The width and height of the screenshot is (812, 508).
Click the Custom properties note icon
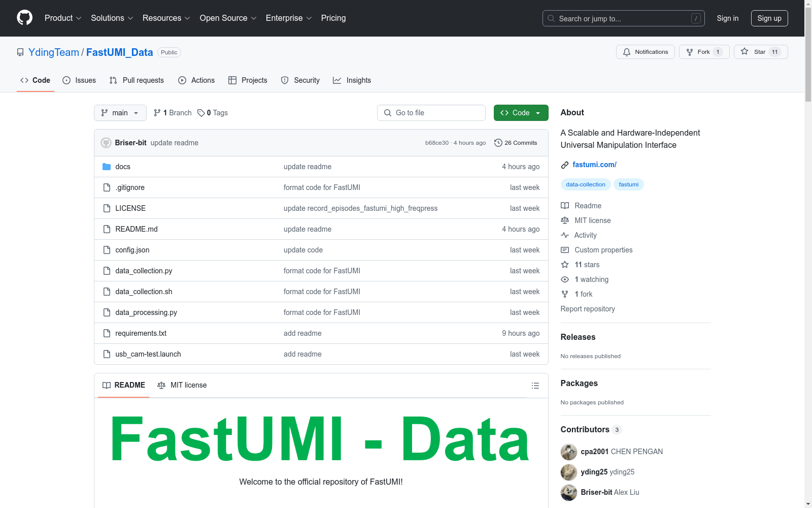pos(565,250)
